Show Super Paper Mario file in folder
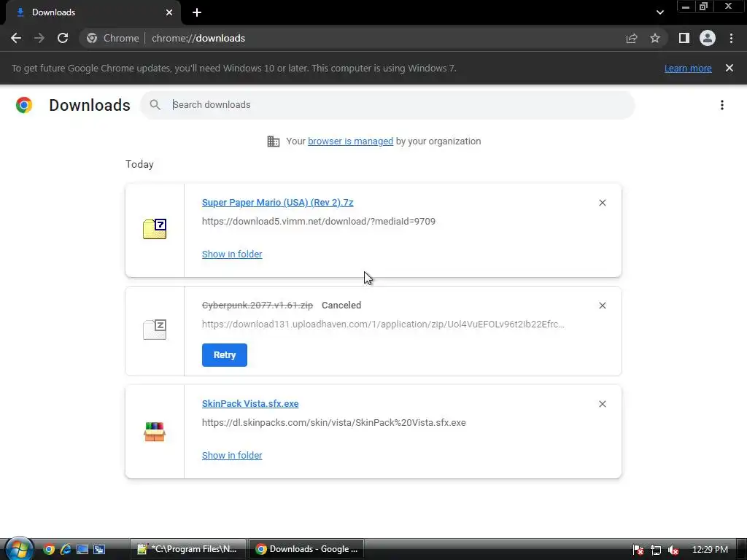This screenshot has height=560, width=747. pyautogui.click(x=232, y=254)
